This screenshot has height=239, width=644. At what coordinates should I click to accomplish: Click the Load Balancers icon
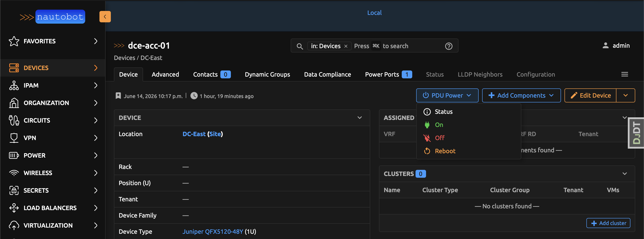tap(14, 208)
